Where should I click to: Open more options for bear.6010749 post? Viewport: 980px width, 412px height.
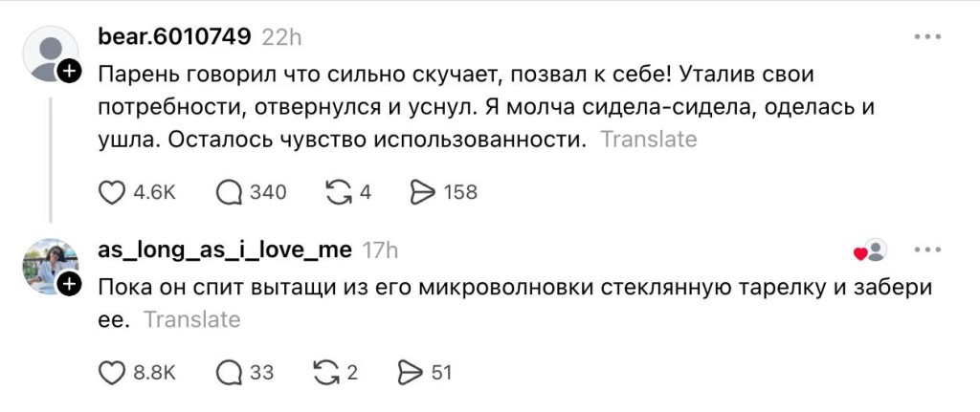(x=927, y=37)
